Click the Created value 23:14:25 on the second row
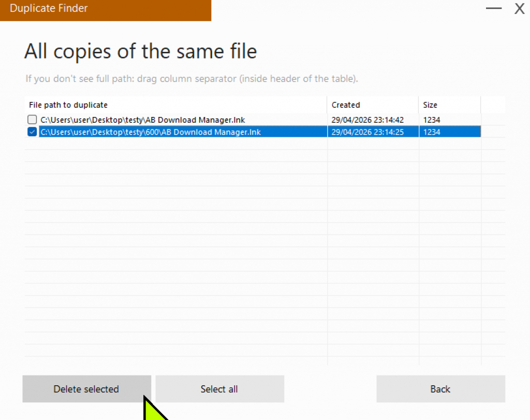530x420 pixels. click(368, 132)
